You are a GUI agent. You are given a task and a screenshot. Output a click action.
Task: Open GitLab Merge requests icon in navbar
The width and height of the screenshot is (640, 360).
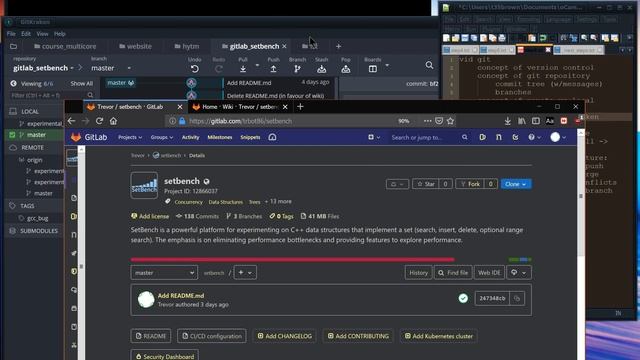pyautogui.click(x=499, y=137)
